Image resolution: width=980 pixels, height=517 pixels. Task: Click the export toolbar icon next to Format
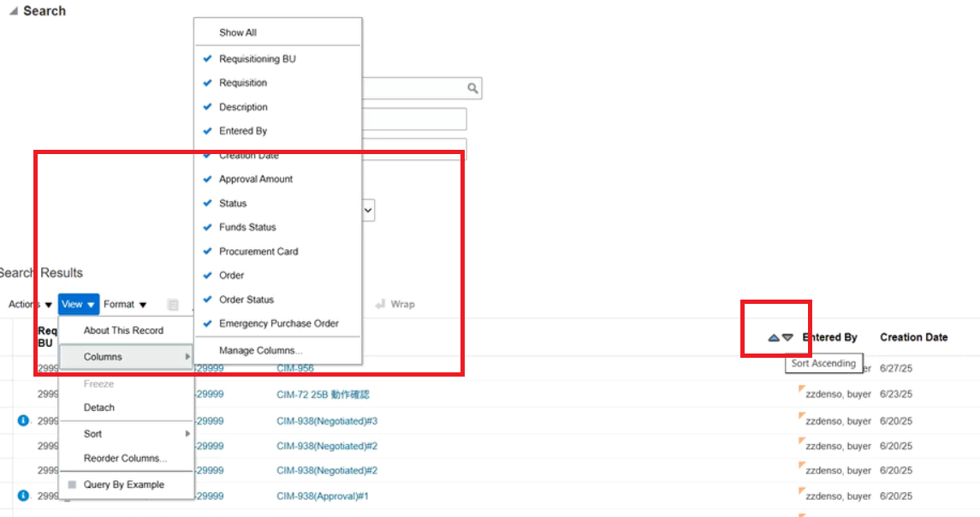[173, 305]
